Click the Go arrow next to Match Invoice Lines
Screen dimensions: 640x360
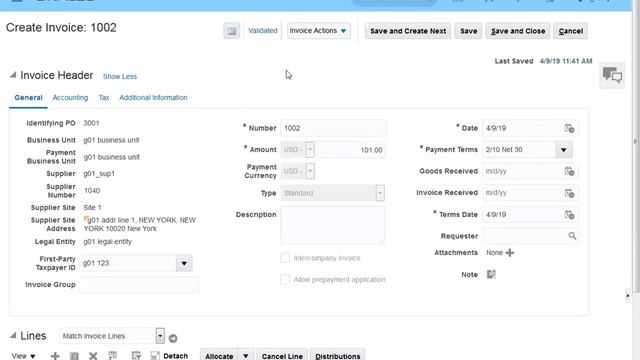tap(173, 338)
